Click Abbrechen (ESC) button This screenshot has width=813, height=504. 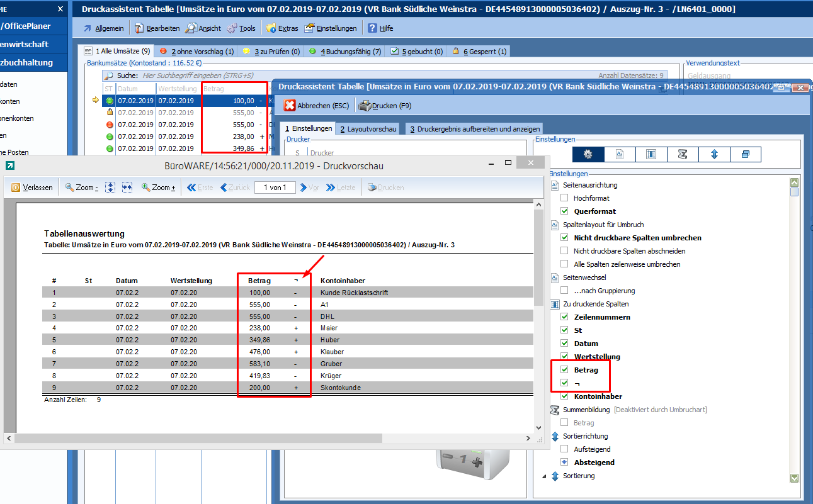[316, 106]
